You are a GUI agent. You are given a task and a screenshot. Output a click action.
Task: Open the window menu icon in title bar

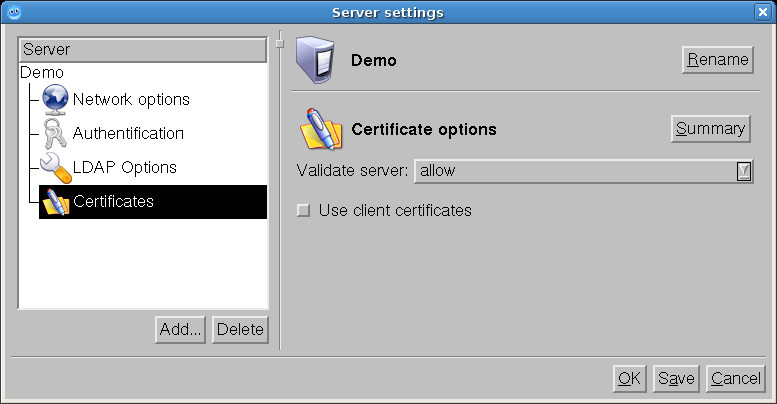click(x=13, y=12)
